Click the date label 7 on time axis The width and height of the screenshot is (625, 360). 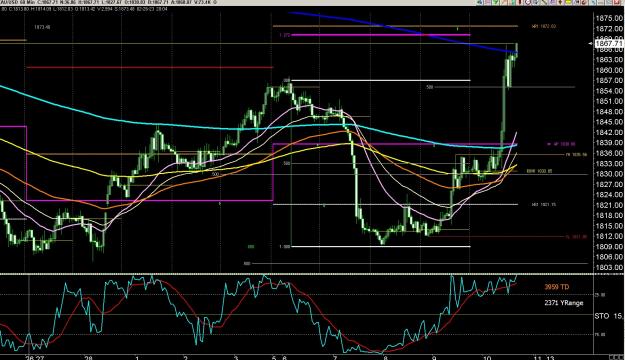pos(335,357)
